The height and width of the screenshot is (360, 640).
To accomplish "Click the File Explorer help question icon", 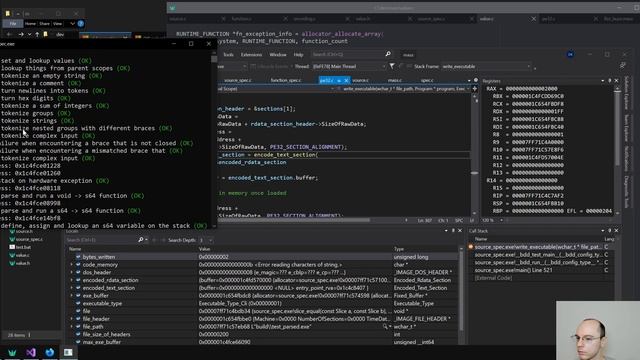I will tap(81, 24).
